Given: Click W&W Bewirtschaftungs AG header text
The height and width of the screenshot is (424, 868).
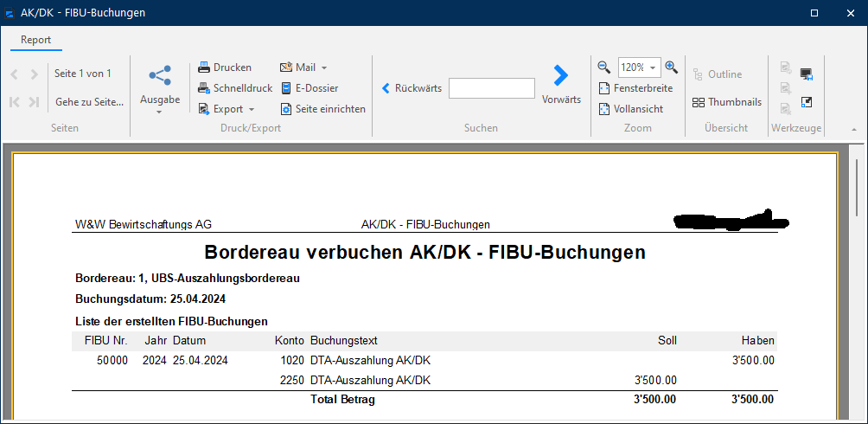Looking at the screenshot, I should pyautogui.click(x=144, y=224).
